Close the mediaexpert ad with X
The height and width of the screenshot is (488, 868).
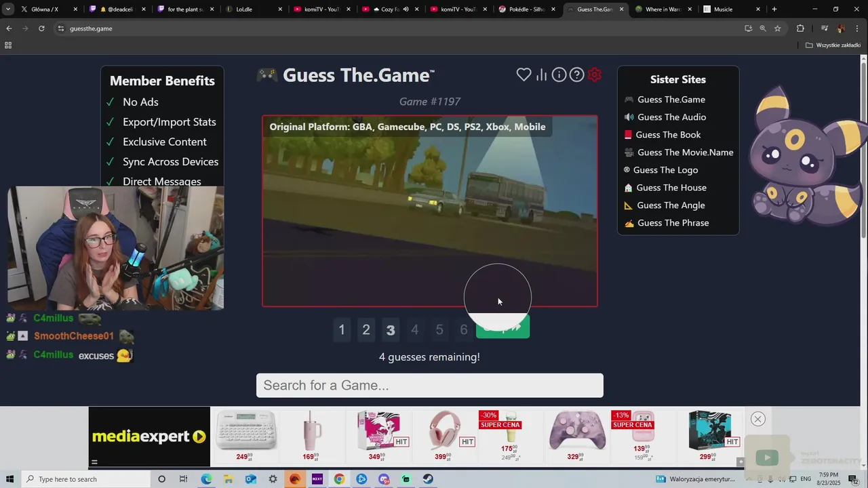point(758,419)
